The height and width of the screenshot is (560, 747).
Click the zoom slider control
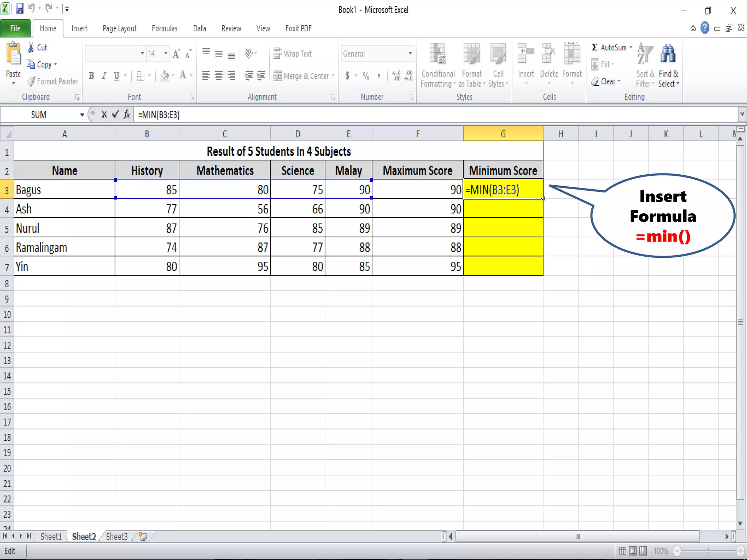tap(708, 551)
